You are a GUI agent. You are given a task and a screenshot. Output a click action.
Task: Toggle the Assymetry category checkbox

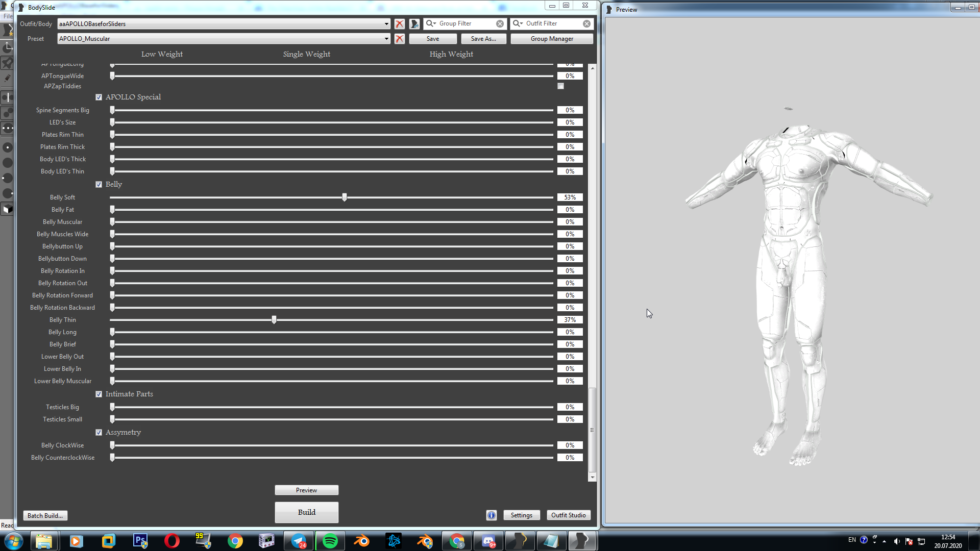tap(99, 433)
